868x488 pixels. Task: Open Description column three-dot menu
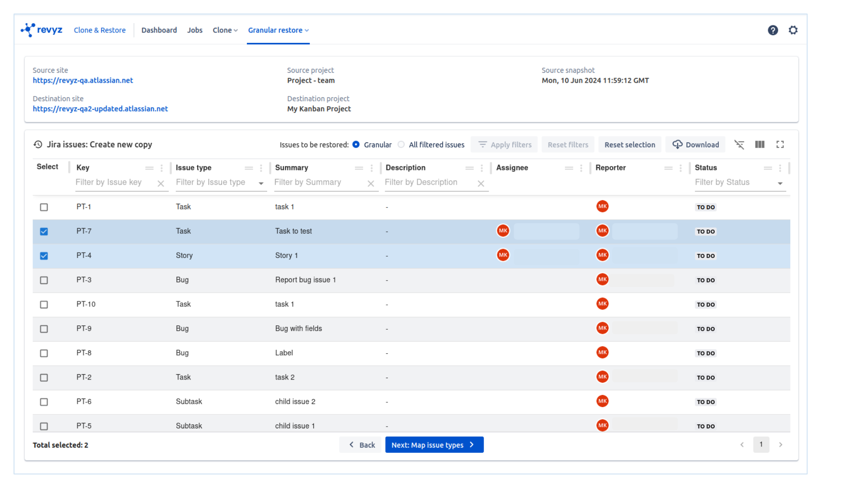(482, 168)
